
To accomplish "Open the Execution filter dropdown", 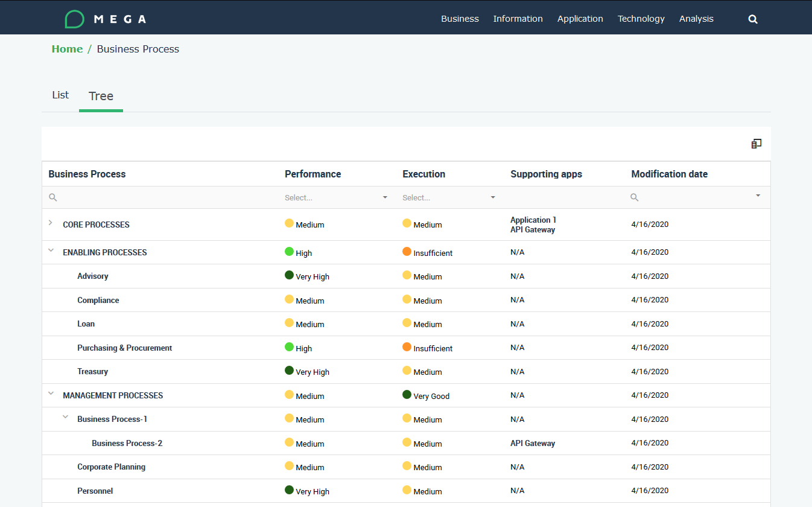I will 492,197.
